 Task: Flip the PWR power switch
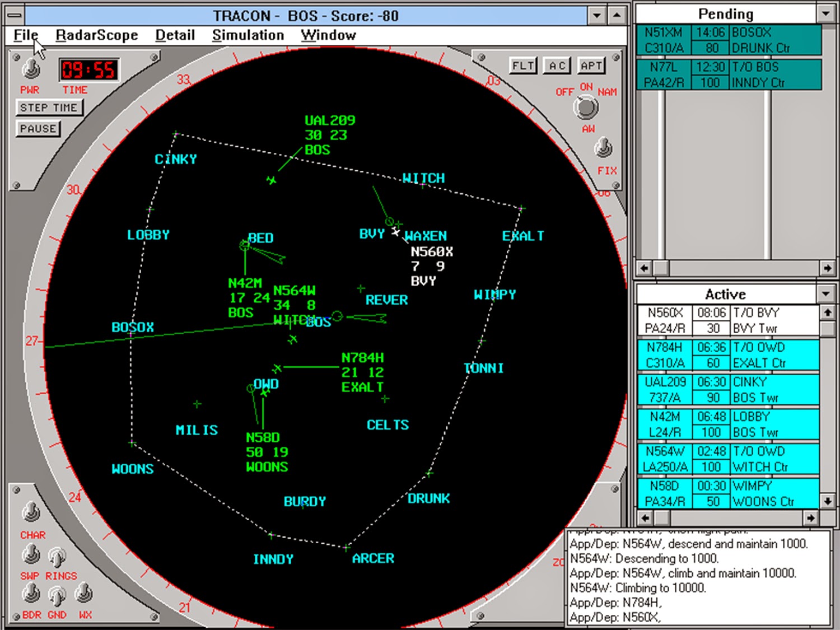tap(31, 69)
